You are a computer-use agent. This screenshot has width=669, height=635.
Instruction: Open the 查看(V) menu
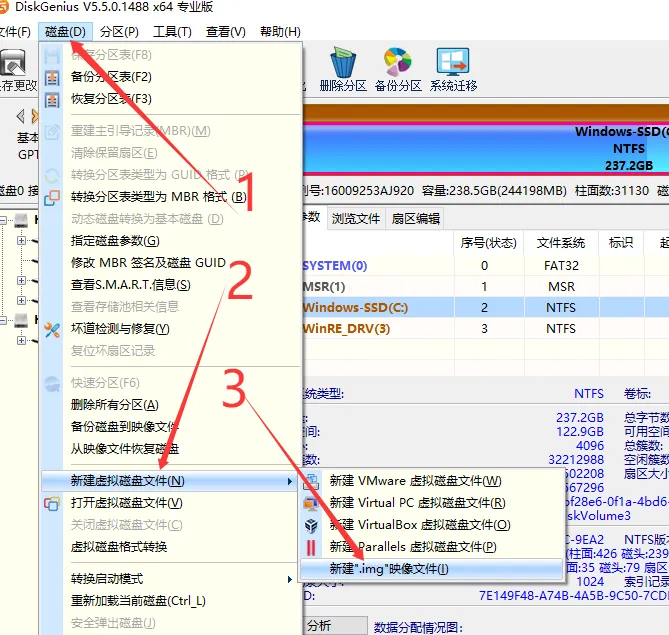pyautogui.click(x=225, y=32)
